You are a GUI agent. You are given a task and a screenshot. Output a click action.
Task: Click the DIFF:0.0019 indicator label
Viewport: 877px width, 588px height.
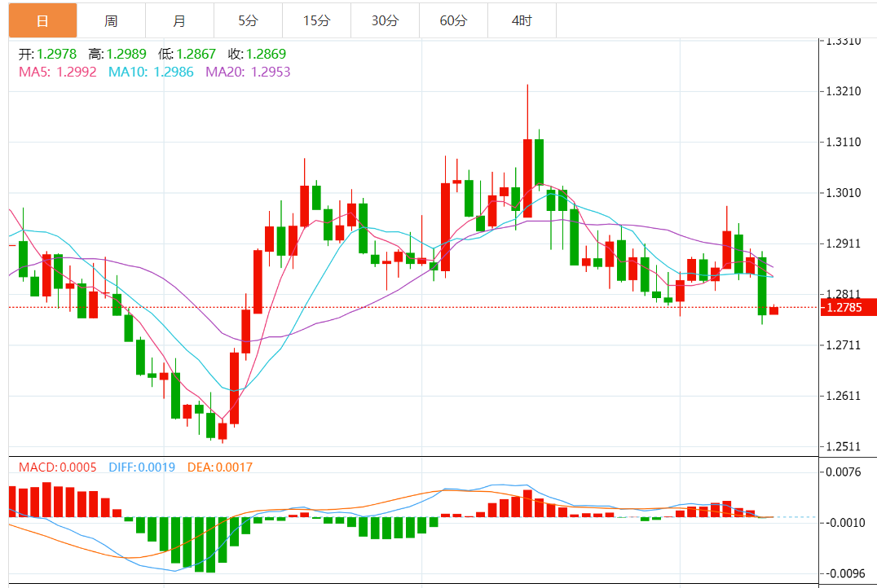pyautogui.click(x=142, y=467)
